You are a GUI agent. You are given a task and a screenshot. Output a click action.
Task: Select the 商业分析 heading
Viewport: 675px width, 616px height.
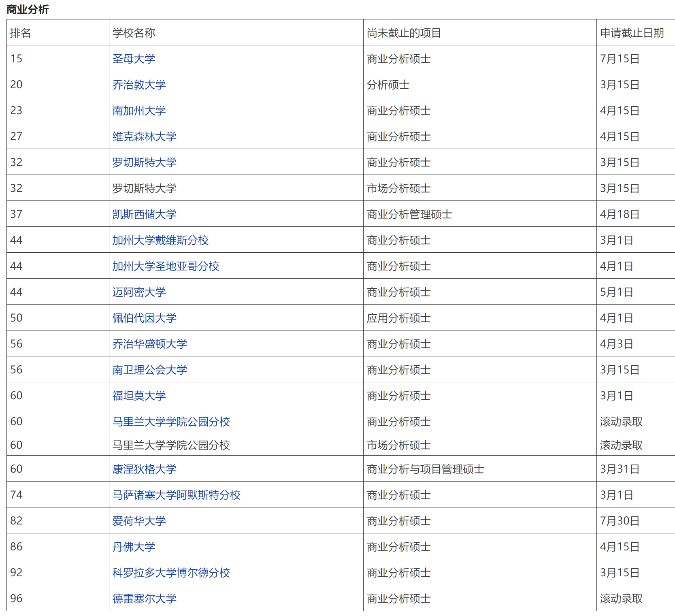(x=28, y=9)
